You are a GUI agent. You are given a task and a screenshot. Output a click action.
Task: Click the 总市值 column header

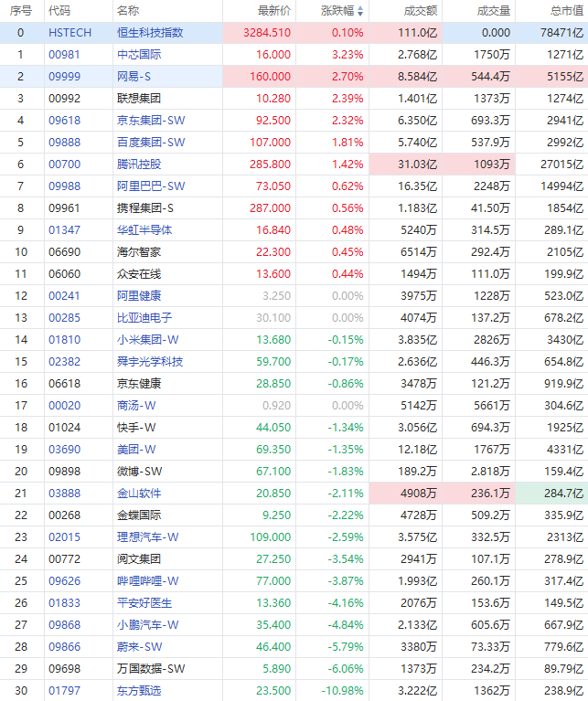pos(567,11)
